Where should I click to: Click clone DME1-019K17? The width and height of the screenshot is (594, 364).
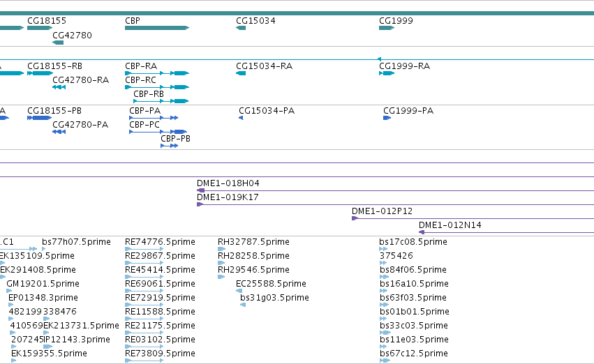coord(228,197)
